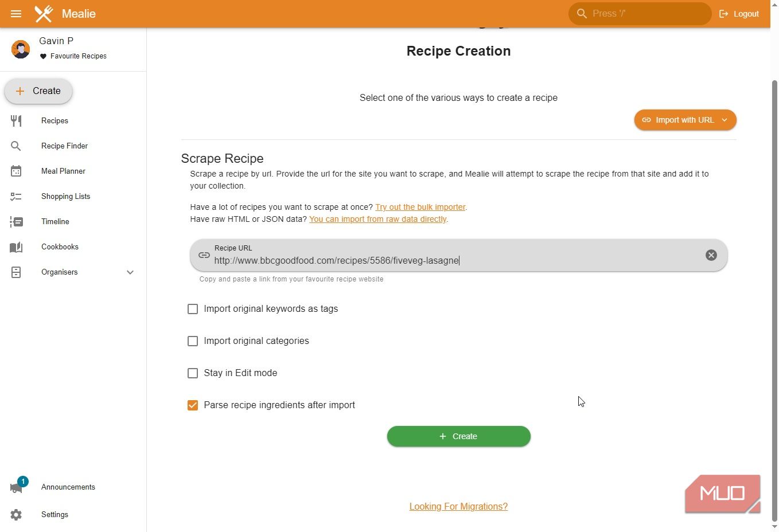Viewport: 779px width, 532px height.
Task: Open the Favourite Recipes link
Action: (79, 56)
